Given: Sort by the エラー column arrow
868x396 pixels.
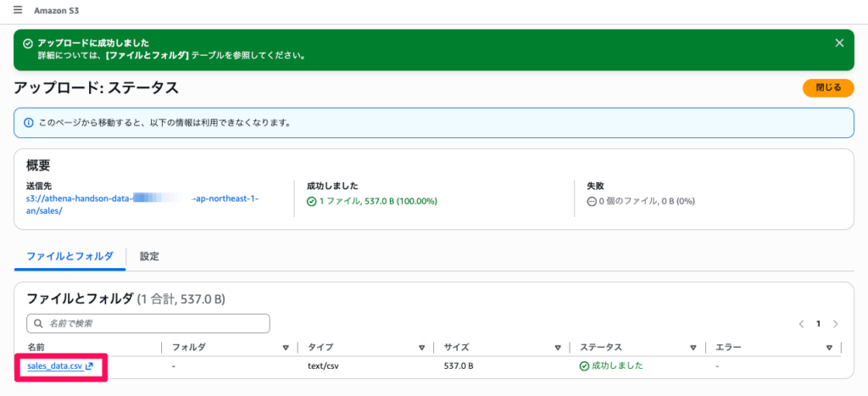Looking at the screenshot, I should pos(829,348).
